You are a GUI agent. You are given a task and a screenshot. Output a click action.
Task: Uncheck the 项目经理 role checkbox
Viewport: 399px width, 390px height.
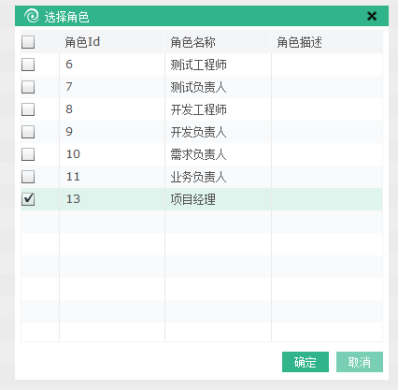[x=28, y=199]
